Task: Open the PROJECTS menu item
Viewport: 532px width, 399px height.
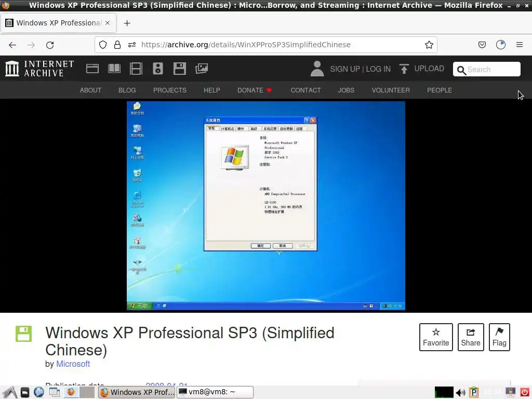Action: [170, 90]
